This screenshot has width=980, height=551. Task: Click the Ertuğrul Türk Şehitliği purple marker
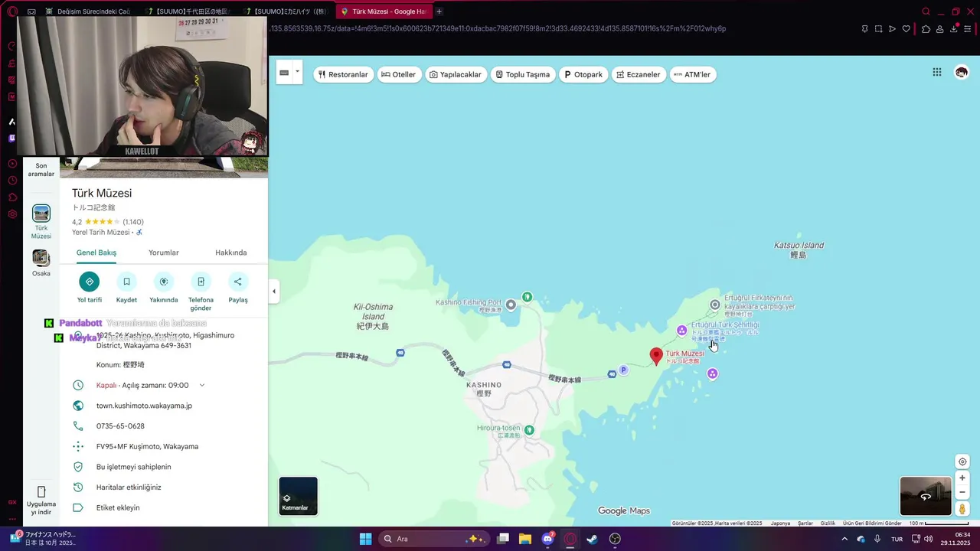click(682, 331)
